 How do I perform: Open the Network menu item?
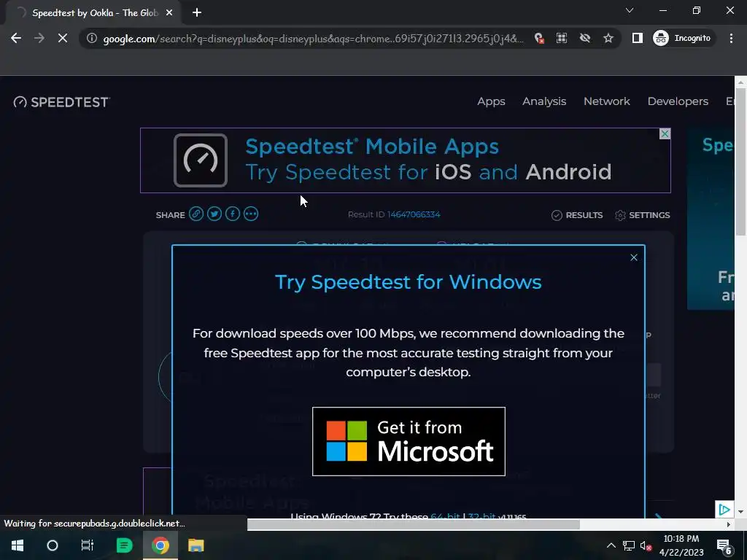tap(606, 101)
